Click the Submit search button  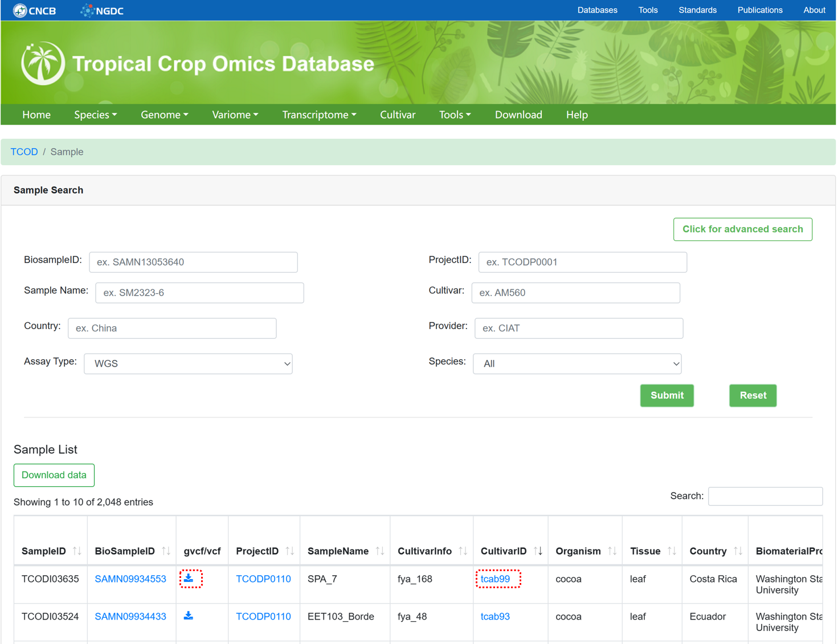pyautogui.click(x=667, y=395)
